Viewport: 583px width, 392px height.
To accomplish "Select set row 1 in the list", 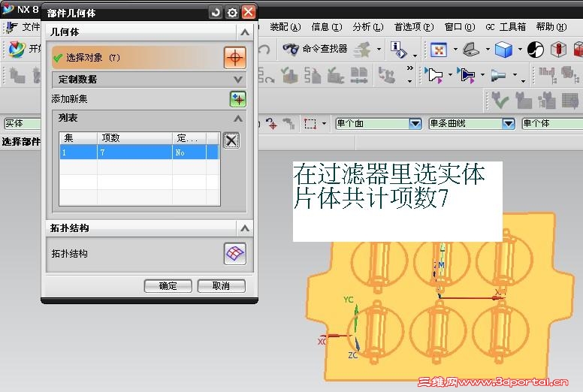I will (140, 152).
